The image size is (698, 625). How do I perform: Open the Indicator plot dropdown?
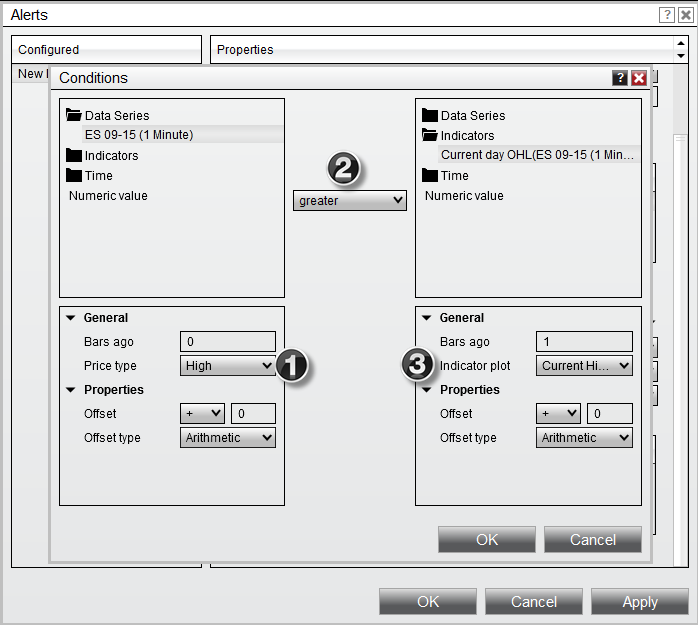coord(584,366)
